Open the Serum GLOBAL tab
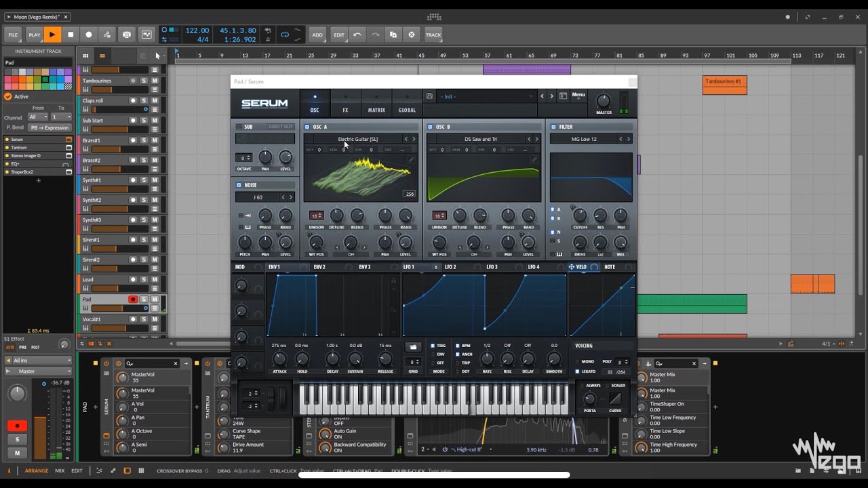 [x=407, y=102]
